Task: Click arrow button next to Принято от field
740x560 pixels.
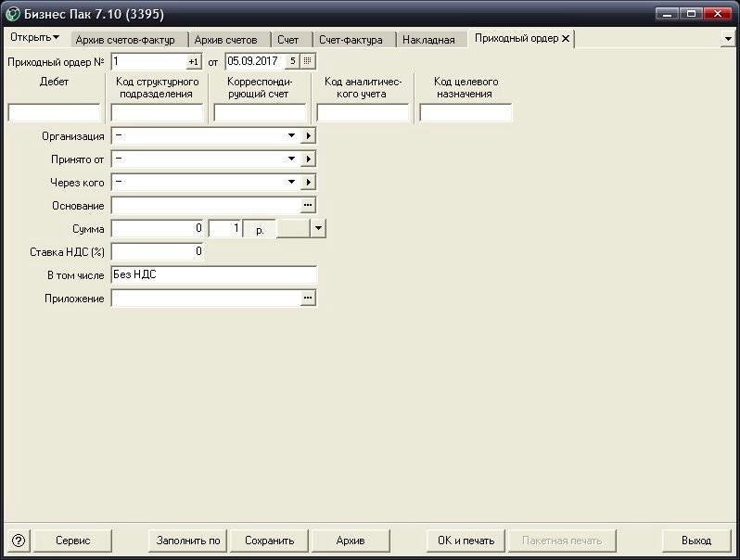Action: tap(308, 159)
